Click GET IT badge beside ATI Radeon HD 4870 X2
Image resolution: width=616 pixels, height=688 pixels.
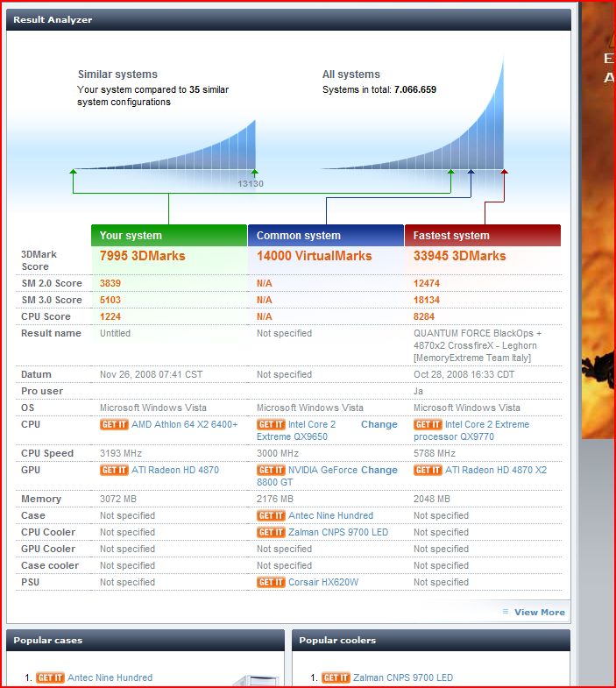click(428, 470)
